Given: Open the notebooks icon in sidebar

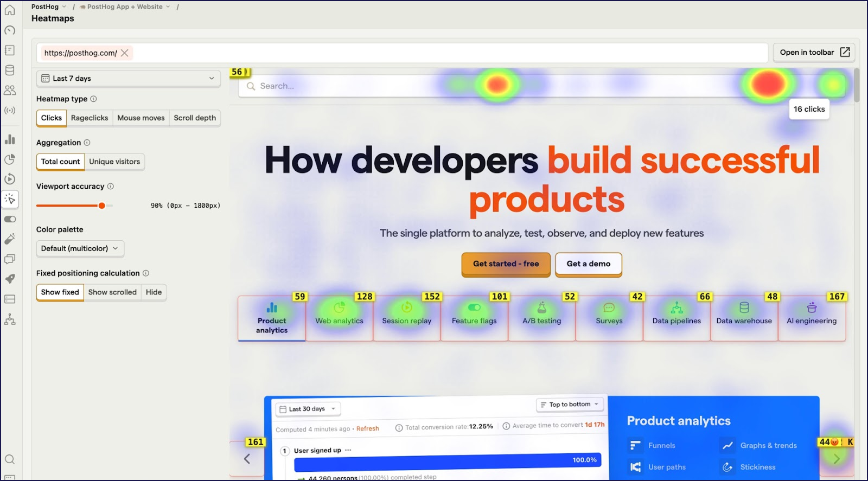Looking at the screenshot, I should pos(10,50).
